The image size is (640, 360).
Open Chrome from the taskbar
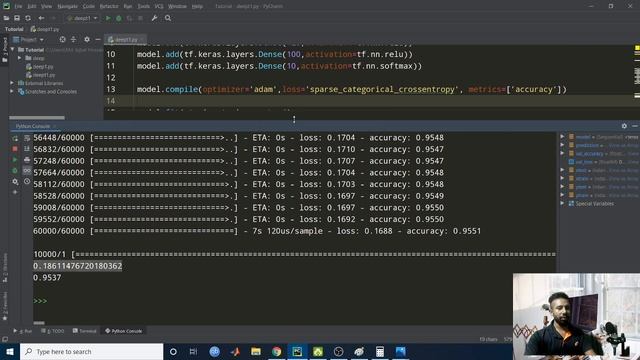pyautogui.click(x=276, y=351)
